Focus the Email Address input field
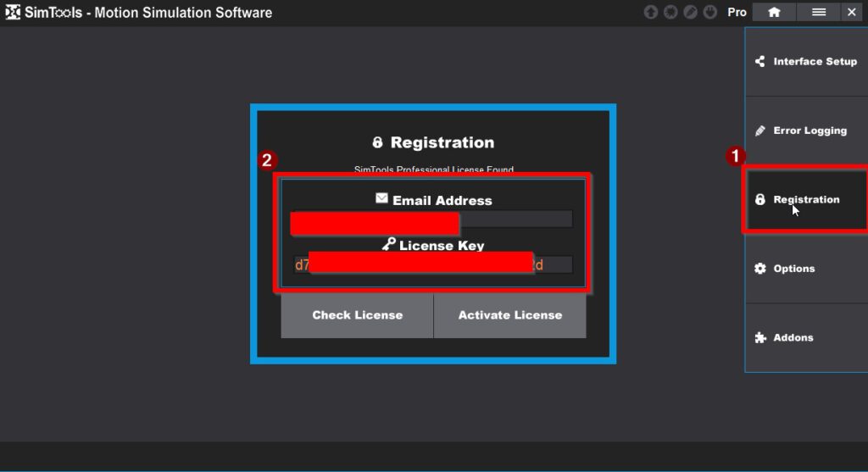Image resolution: width=868 pixels, height=472 pixels. (x=431, y=219)
